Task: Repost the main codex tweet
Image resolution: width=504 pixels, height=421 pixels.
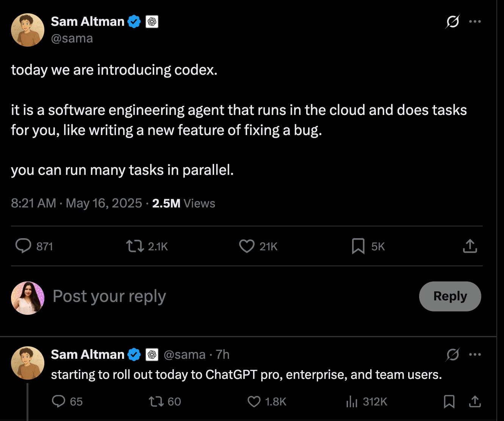Action: point(135,246)
